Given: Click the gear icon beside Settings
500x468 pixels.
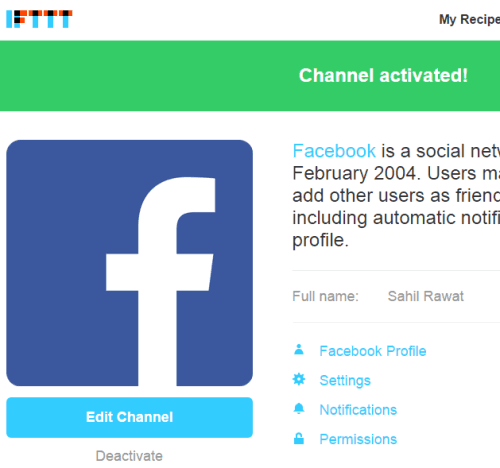Looking at the screenshot, I should (x=299, y=379).
